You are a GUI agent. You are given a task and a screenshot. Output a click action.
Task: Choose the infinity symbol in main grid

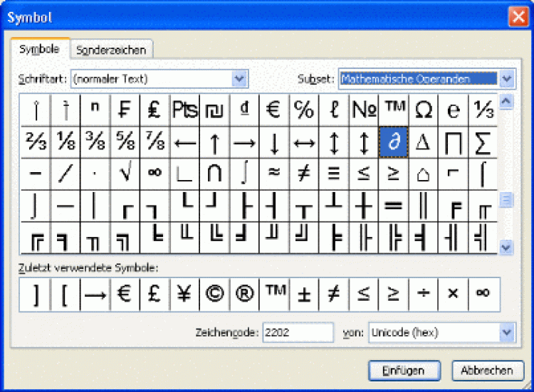point(155,174)
